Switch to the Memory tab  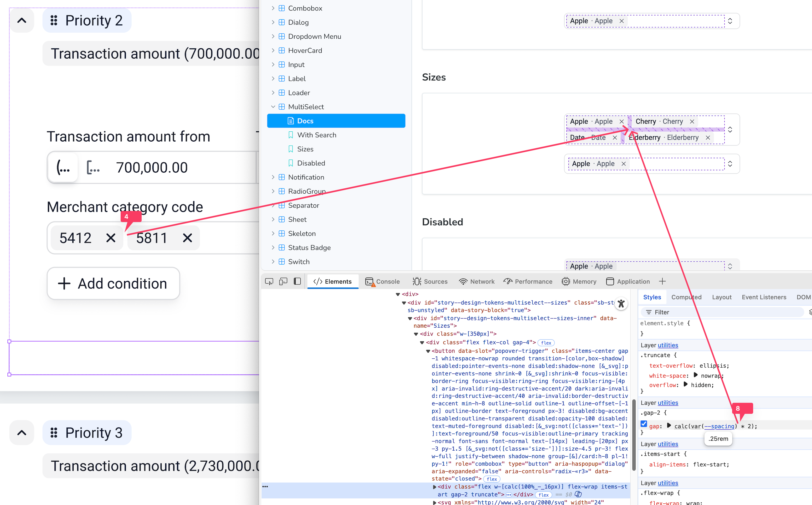coord(579,282)
